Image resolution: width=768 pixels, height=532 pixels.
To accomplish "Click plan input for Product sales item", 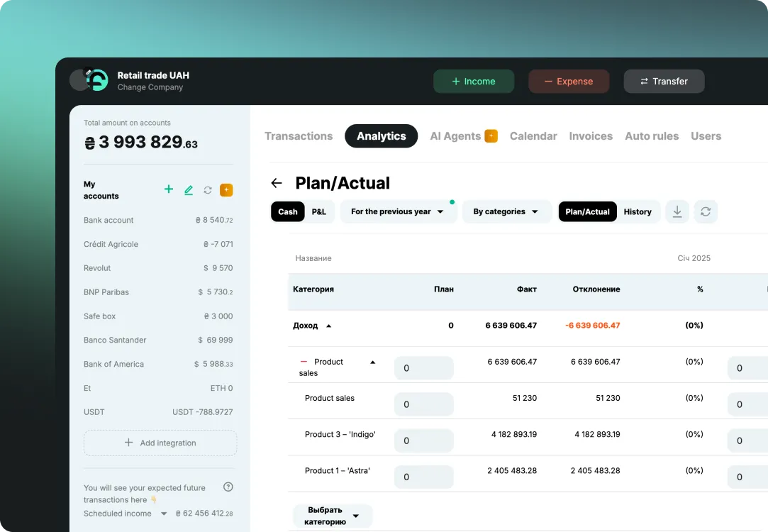I will [423, 404].
